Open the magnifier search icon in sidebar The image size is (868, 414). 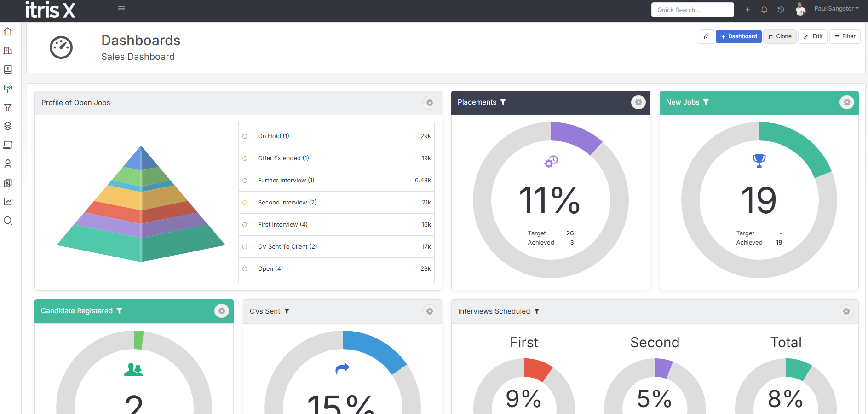8,221
